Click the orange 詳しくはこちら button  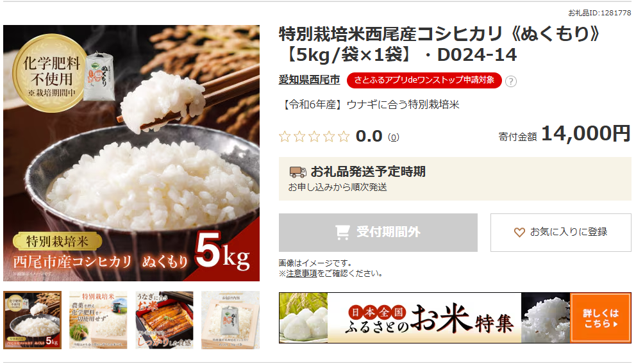(600, 318)
